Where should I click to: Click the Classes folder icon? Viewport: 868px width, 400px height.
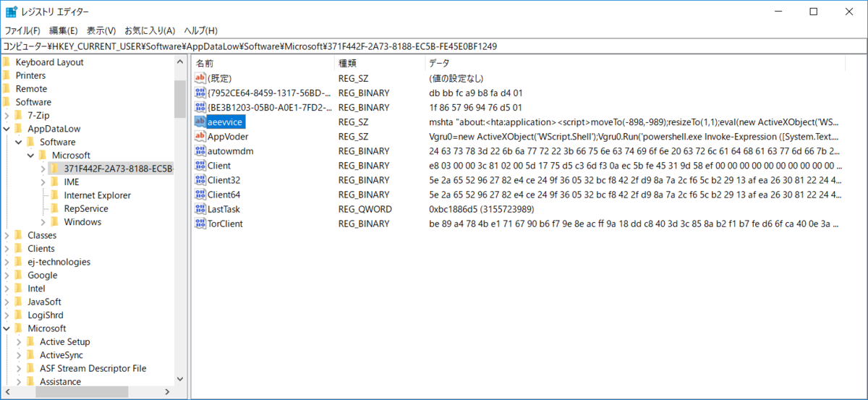[x=20, y=235]
